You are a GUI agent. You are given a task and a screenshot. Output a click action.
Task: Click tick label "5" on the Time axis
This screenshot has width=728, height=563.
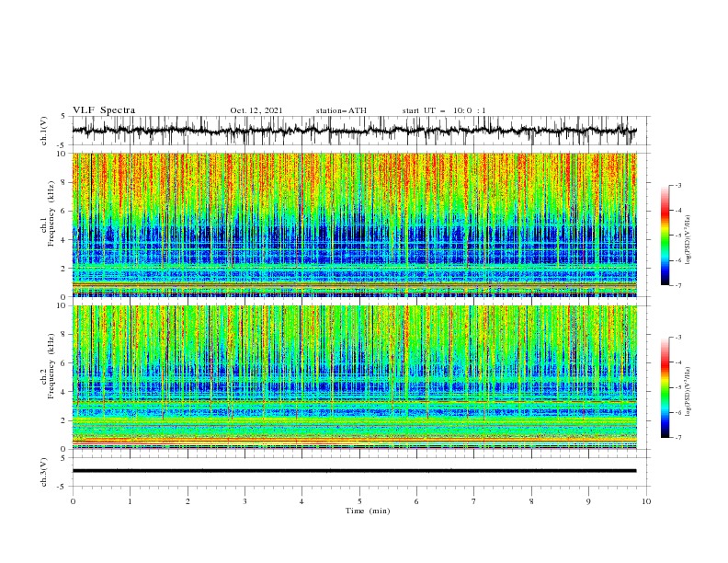coord(359,501)
